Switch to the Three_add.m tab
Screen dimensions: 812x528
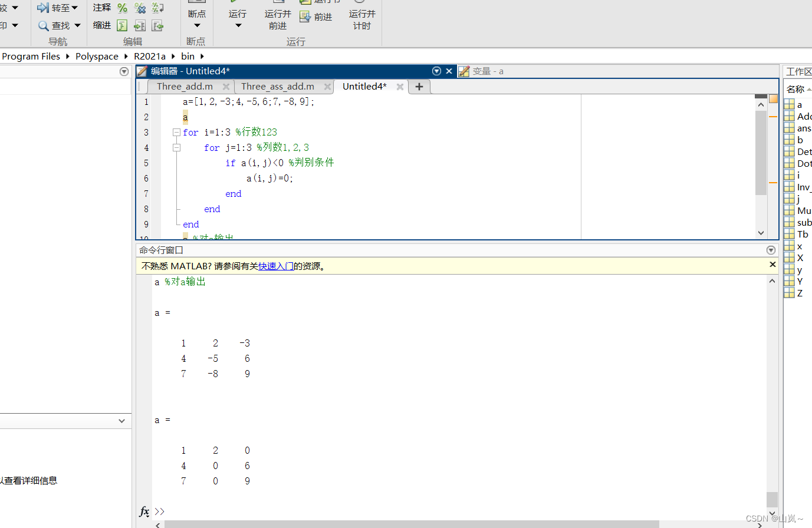[185, 87]
